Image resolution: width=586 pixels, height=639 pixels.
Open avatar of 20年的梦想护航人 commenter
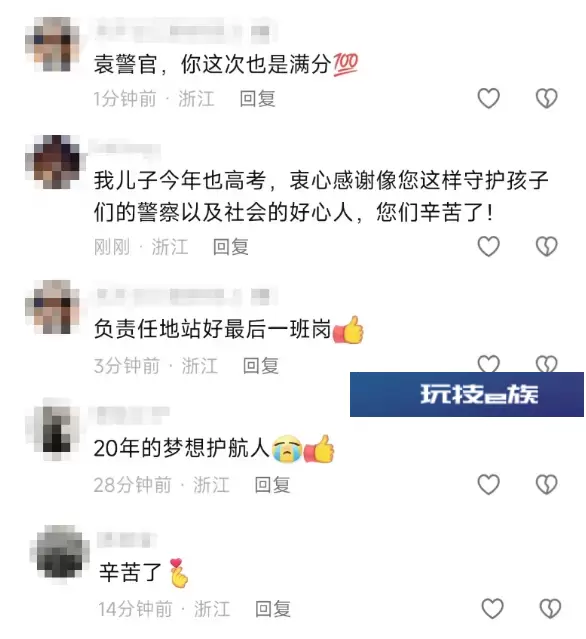click(55, 429)
